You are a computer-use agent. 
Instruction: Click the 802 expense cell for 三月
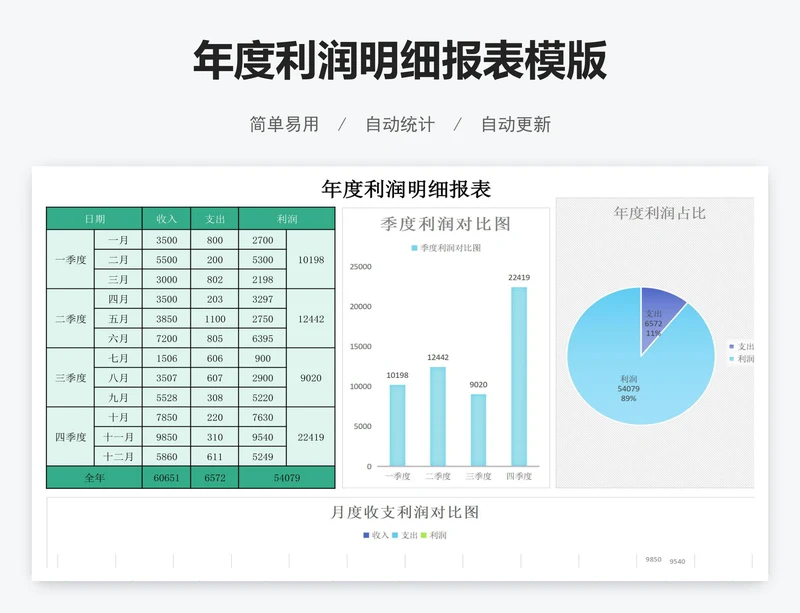click(214, 280)
